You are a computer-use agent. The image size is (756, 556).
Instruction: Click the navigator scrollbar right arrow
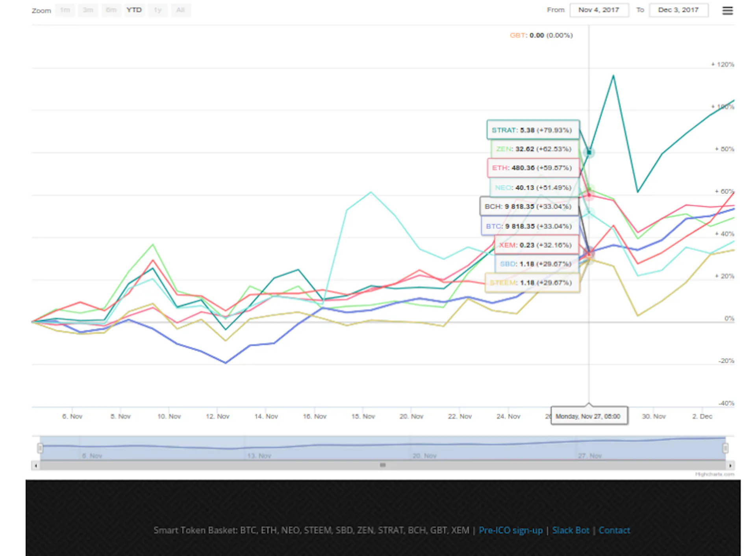tap(730, 466)
